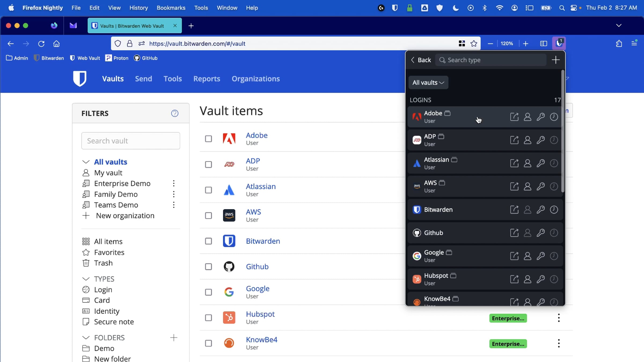Expand the list all tabs arrow
Viewport: 644px width, 362px height.
coord(619,25)
